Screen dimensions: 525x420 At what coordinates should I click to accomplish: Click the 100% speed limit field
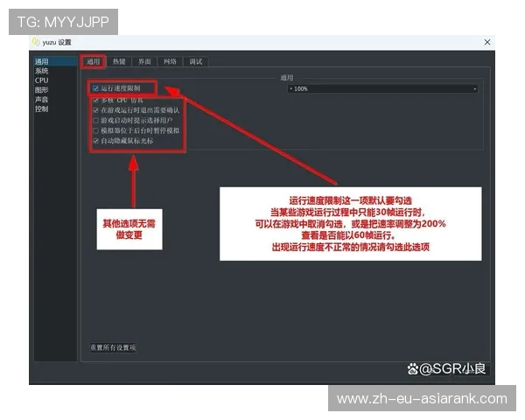tap(382, 88)
